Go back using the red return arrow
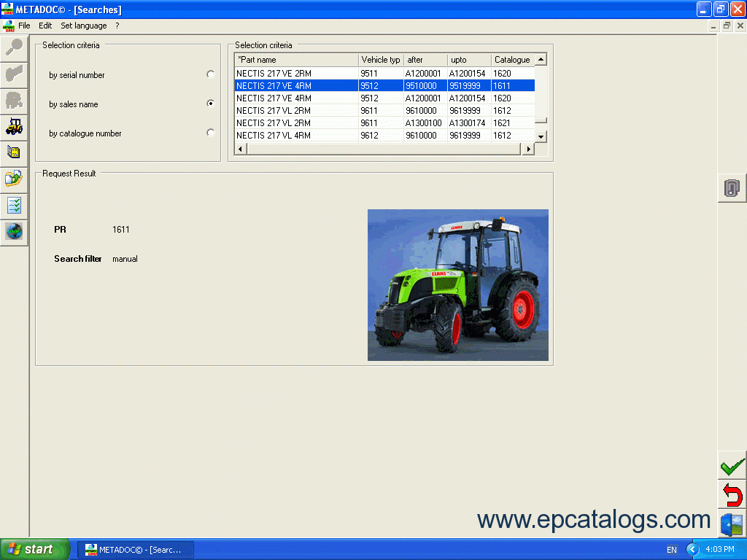The height and width of the screenshot is (560, 747). pos(732,495)
